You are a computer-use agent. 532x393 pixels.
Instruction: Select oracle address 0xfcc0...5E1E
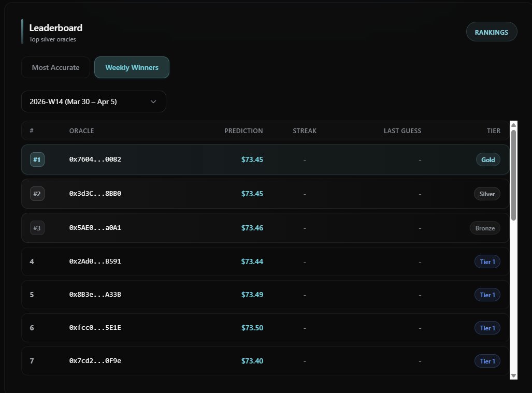pos(95,328)
